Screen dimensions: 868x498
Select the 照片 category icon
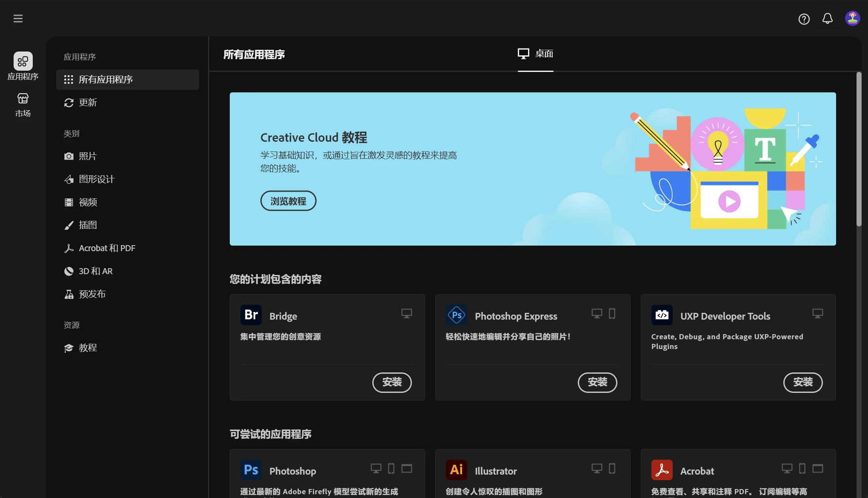pos(69,156)
